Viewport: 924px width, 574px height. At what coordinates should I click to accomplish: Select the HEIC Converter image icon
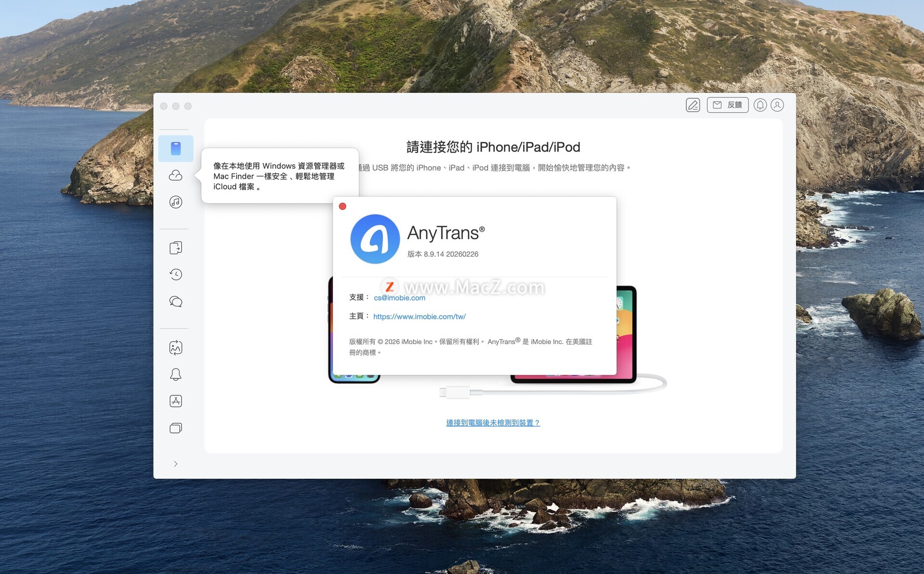pyautogui.click(x=176, y=348)
